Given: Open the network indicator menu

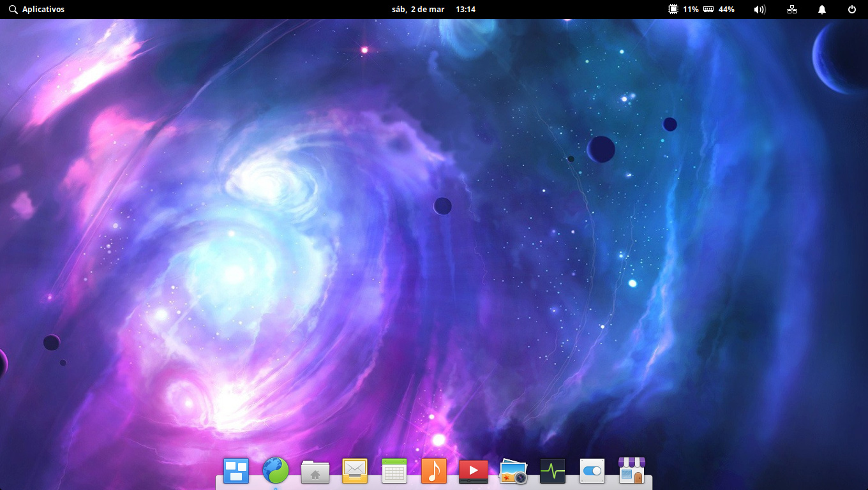Looking at the screenshot, I should [792, 10].
